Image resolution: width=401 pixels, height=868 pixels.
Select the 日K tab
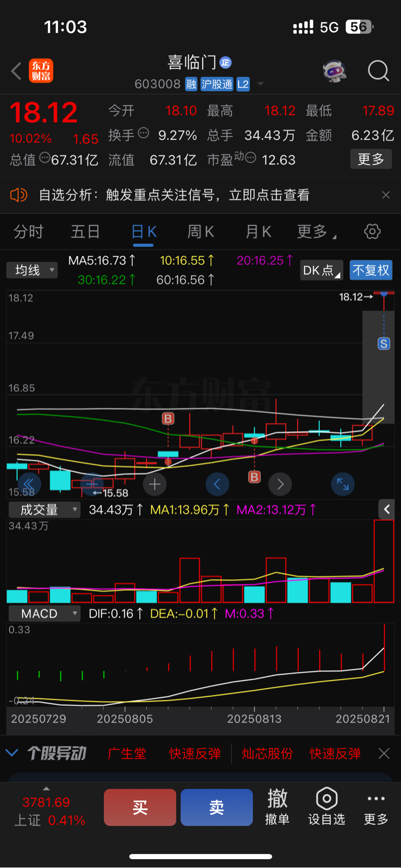coord(144,232)
